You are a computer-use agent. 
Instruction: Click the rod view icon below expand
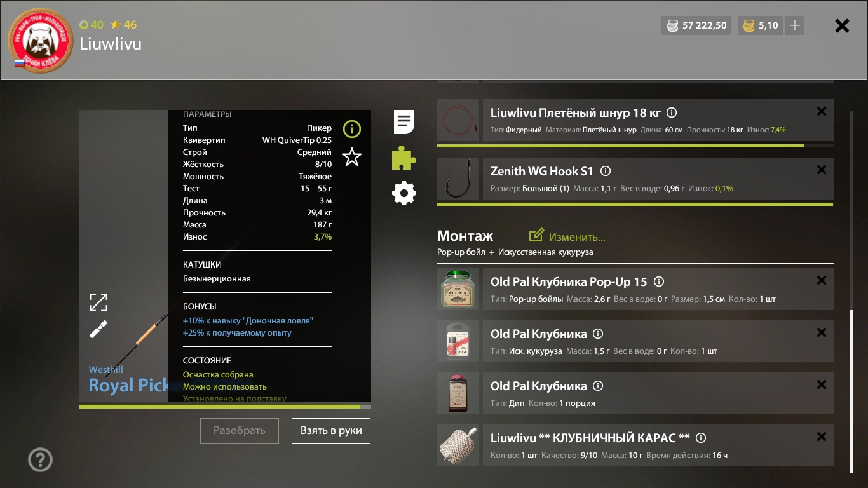pyautogui.click(x=98, y=329)
